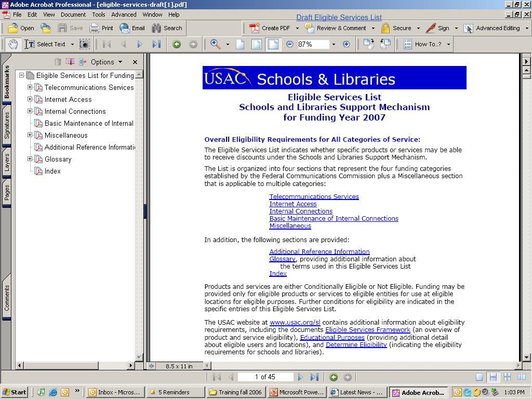Screen dimensions: 532x399
Task: Click the Fit Width view icon
Action: [x=273, y=45]
